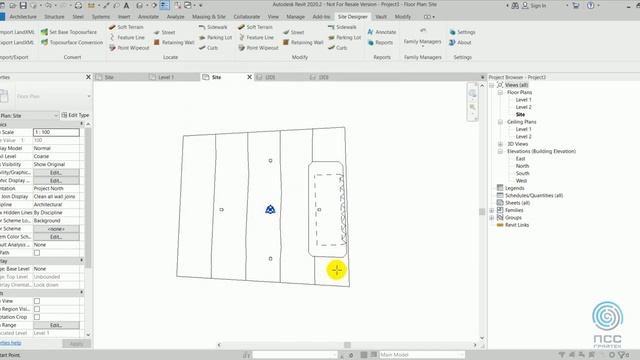Toggle the Path checkbox in Properties
Screen dimensions: 640x360
tap(37, 253)
